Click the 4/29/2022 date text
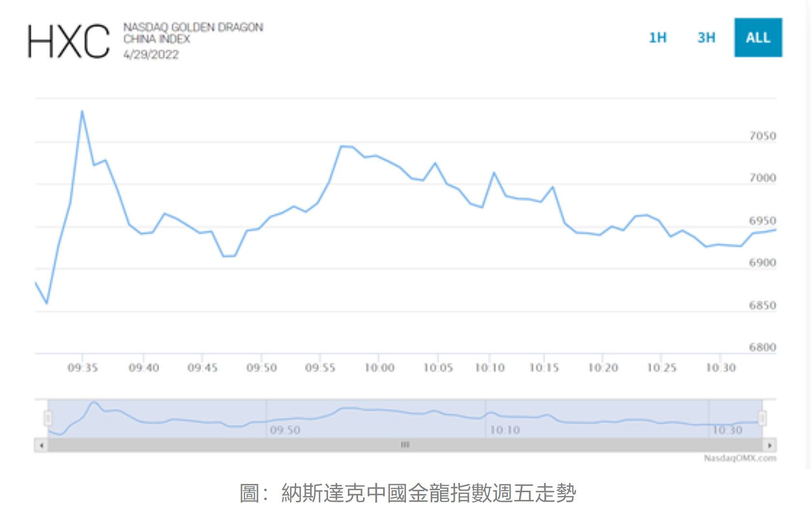The image size is (812, 511). pyautogui.click(x=151, y=55)
